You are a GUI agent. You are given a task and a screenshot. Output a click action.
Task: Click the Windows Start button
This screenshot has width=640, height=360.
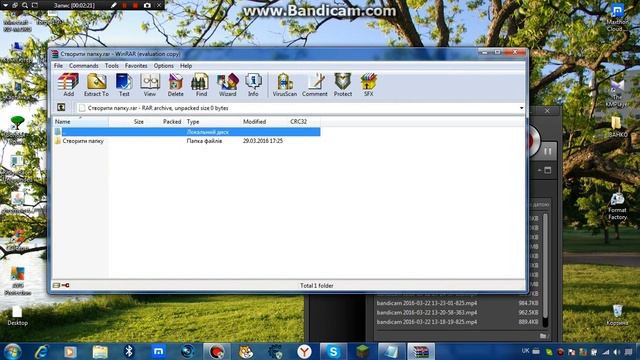click(x=13, y=351)
